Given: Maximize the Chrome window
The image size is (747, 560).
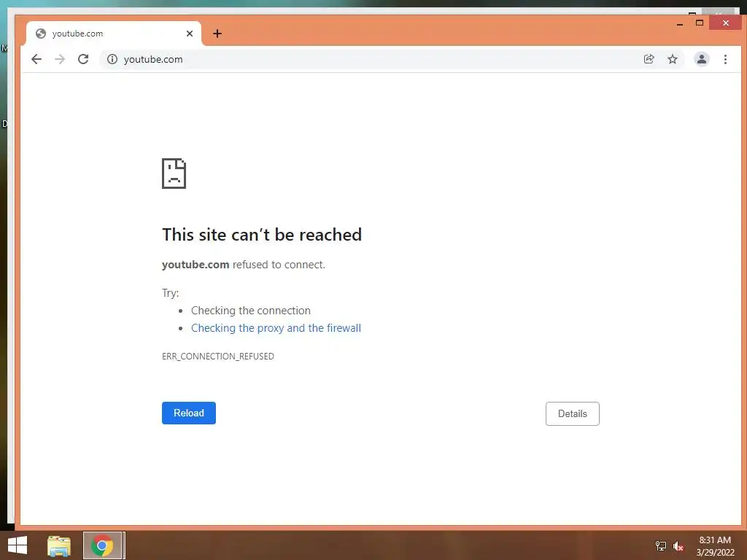Looking at the screenshot, I should click(700, 23).
